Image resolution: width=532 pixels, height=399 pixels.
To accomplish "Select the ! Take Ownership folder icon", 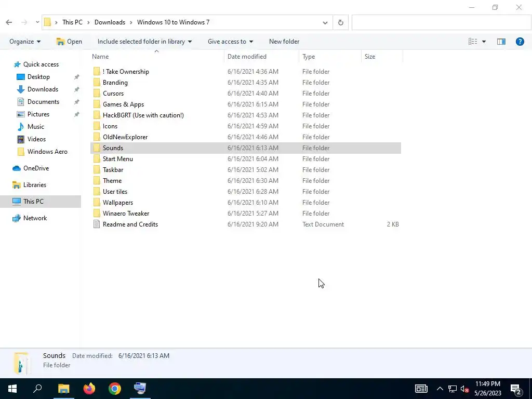I will coord(97,72).
